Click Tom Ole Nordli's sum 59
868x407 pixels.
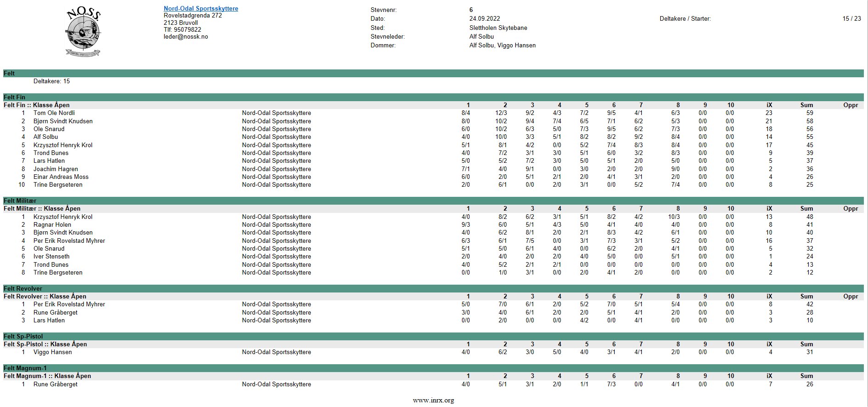click(810, 113)
